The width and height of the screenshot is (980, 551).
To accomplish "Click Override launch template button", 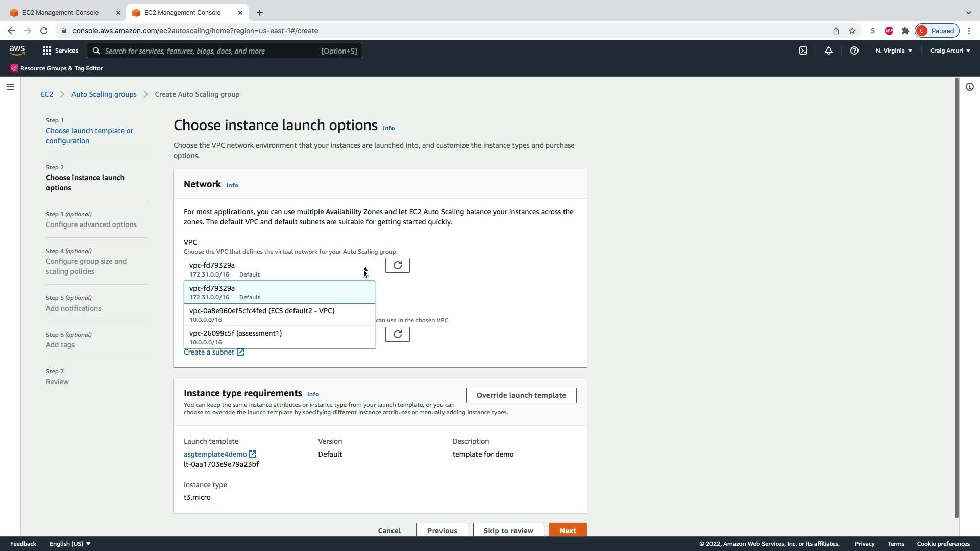I will coord(521,395).
